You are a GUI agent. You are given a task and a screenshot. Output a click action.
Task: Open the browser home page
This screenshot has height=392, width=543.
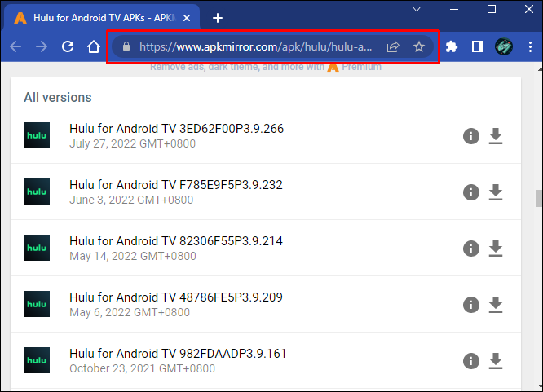[94, 46]
